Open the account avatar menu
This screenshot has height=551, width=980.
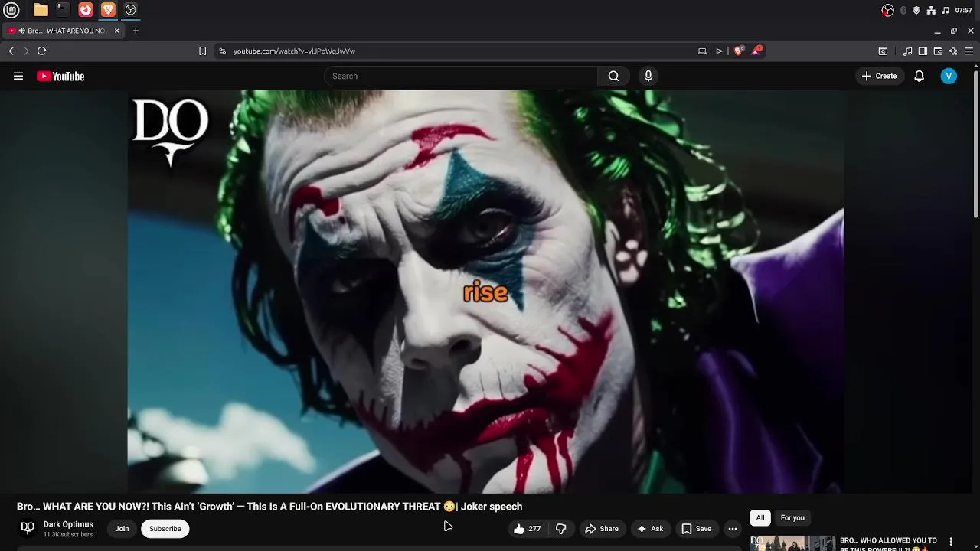coord(949,76)
